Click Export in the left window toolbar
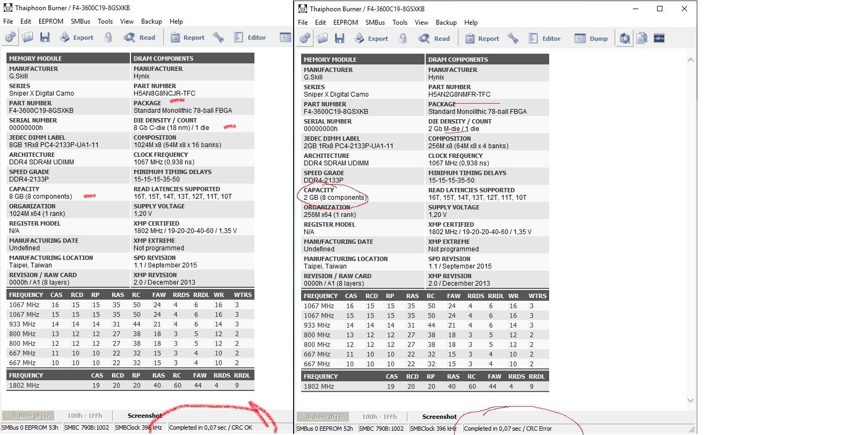Viewport: 868px width, 435px height. pos(76,37)
